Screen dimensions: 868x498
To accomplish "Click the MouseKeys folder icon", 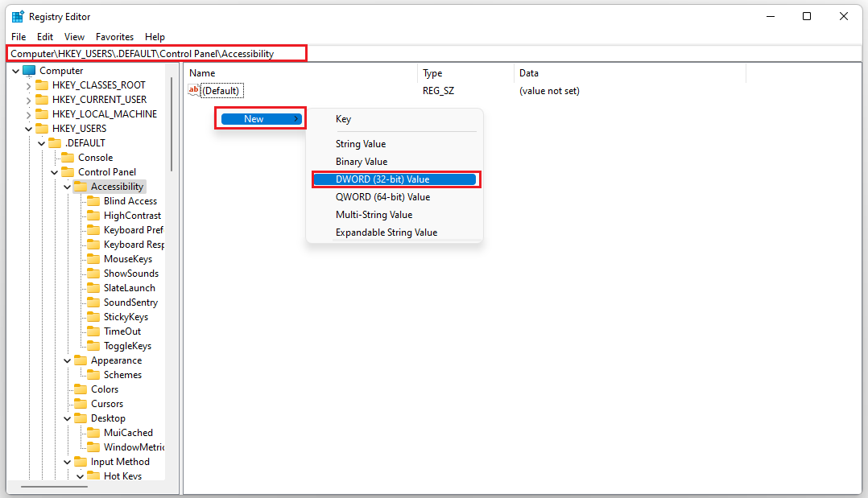I will click(93, 259).
